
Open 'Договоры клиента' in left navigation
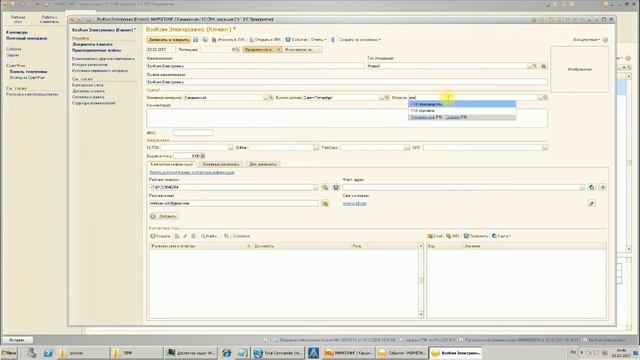89,91
